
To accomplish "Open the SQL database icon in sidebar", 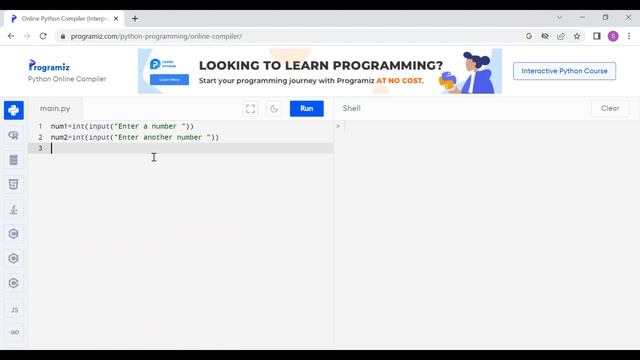I will point(13,160).
